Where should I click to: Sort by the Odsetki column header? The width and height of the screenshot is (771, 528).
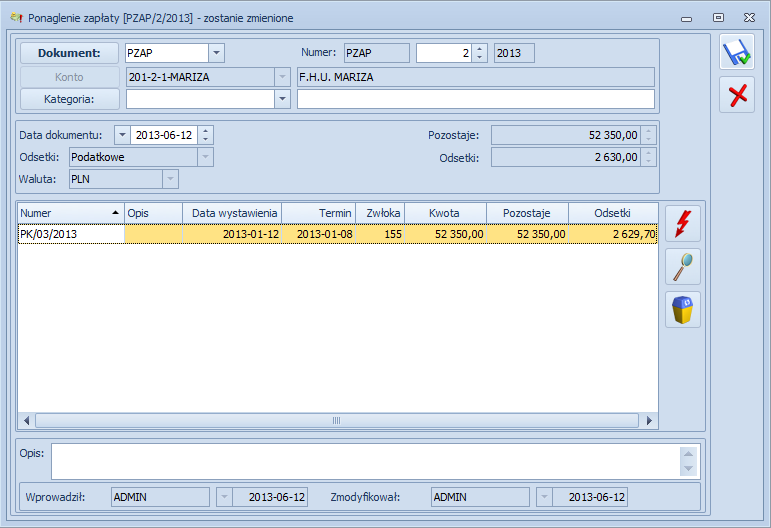613,213
